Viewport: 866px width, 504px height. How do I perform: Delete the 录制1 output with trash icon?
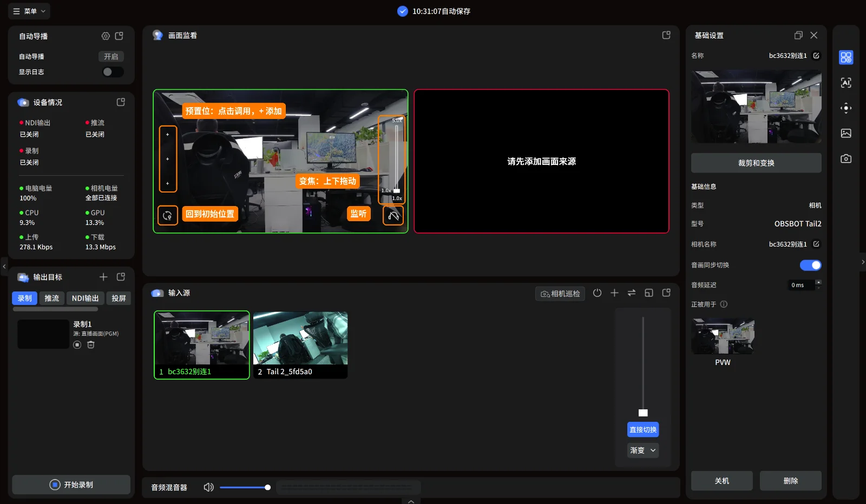(91, 345)
